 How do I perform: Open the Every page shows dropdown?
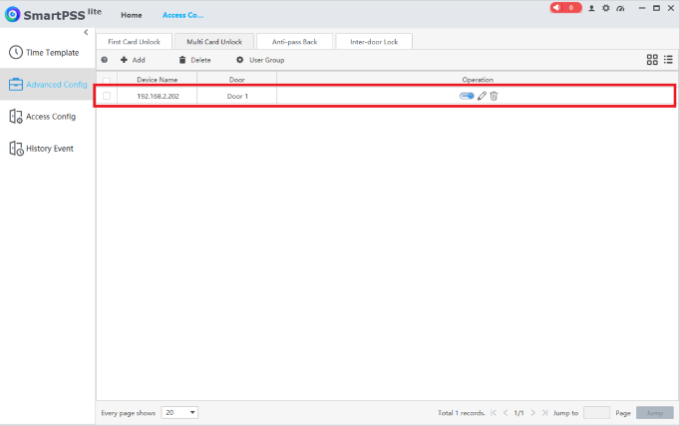[x=180, y=413]
